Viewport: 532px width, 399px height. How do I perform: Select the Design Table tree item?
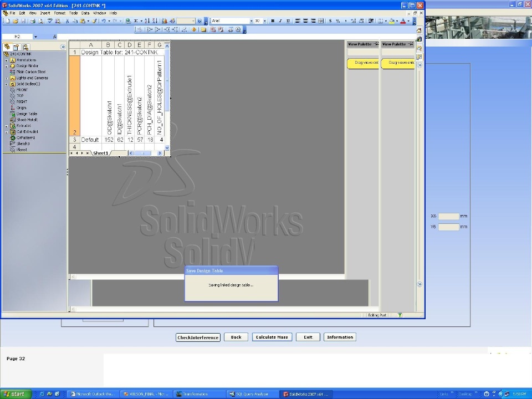(x=23, y=114)
